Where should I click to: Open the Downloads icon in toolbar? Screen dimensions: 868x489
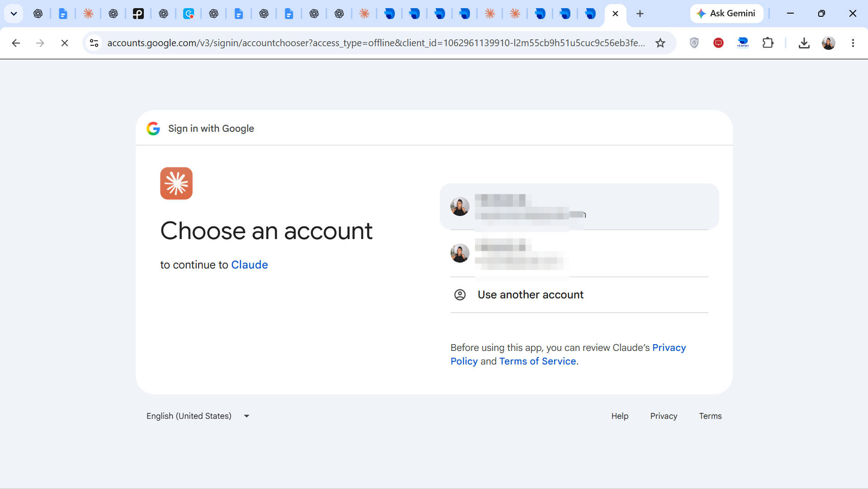click(x=804, y=43)
